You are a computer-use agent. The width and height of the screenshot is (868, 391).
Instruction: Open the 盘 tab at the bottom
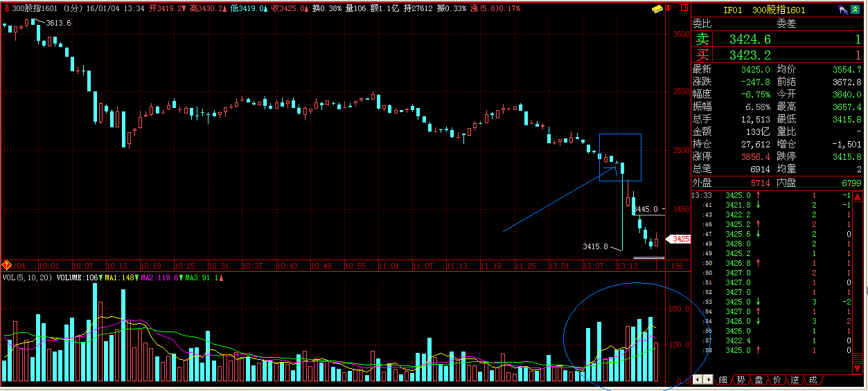[759, 379]
